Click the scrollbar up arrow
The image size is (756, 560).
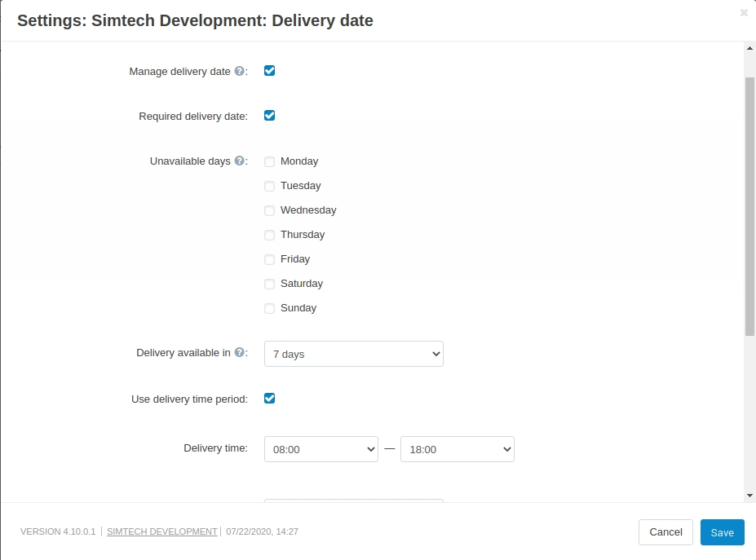pos(749,48)
